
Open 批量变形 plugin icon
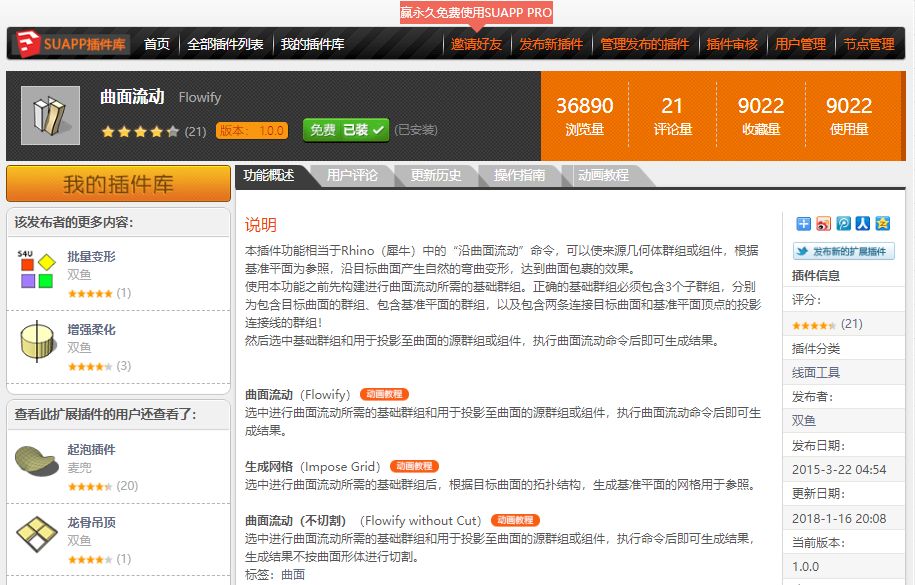click(x=37, y=270)
